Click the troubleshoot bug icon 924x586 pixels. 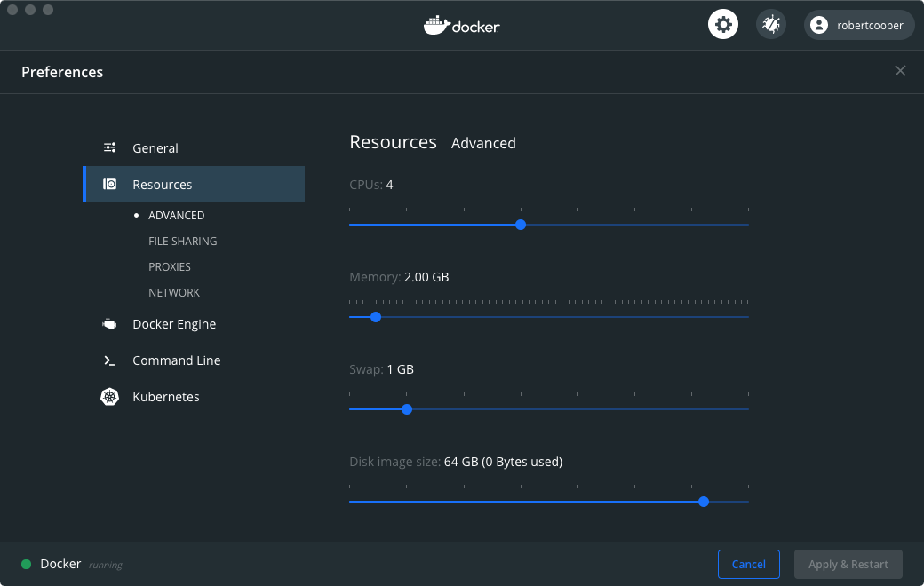pyautogui.click(x=770, y=24)
